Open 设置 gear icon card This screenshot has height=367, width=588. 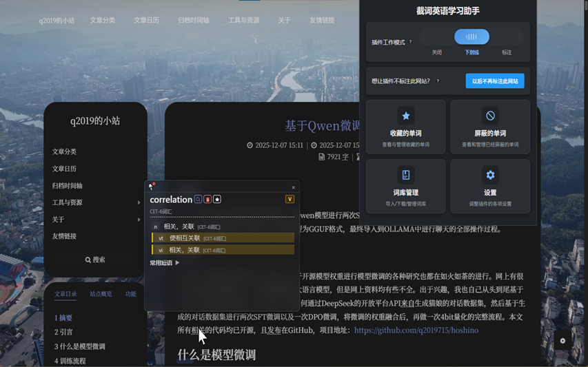pos(490,186)
